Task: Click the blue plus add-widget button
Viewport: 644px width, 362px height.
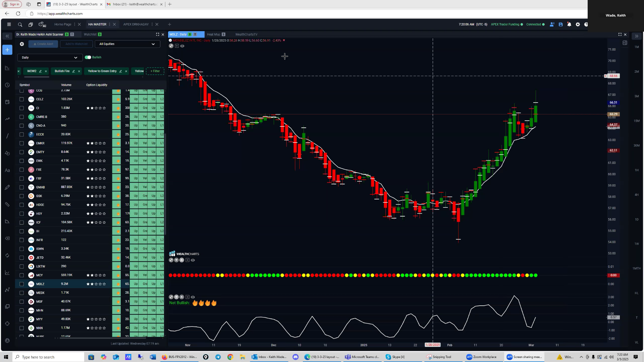Action: coord(7,50)
